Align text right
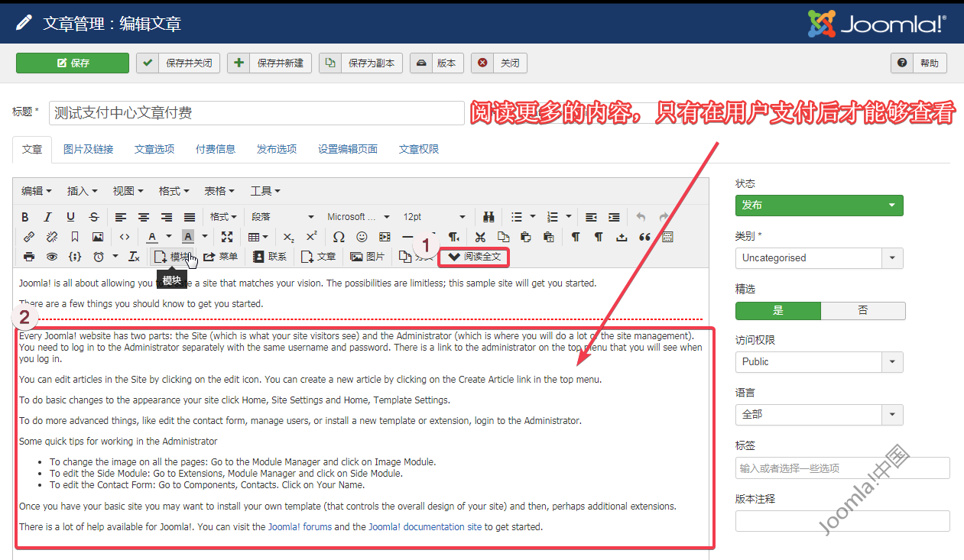The height and width of the screenshot is (560, 964). [167, 217]
